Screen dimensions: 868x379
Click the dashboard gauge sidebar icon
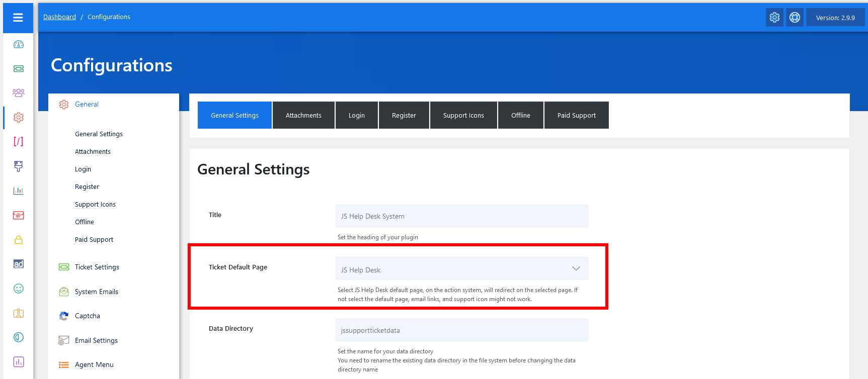[19, 44]
